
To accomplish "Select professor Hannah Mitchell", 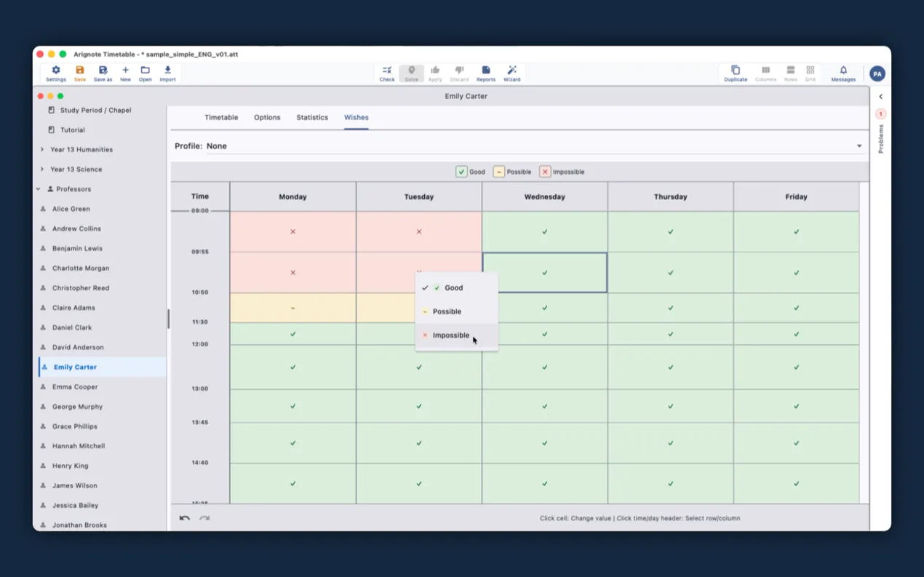I will pos(79,446).
